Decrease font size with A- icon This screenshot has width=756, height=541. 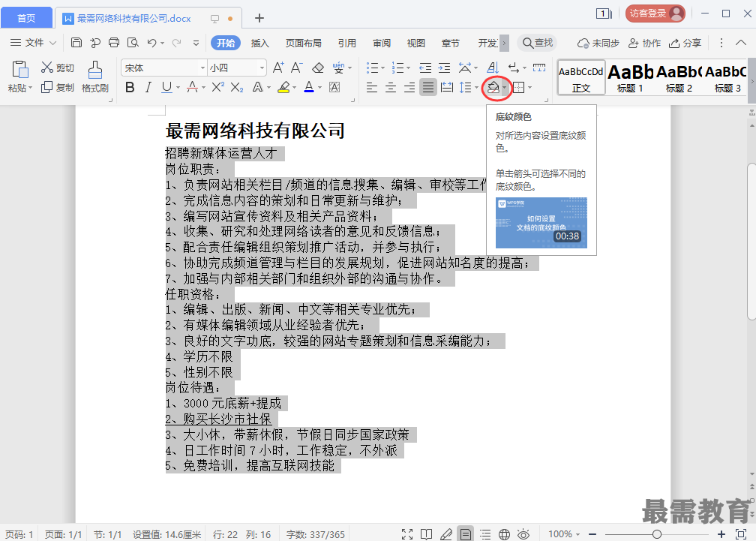tap(296, 68)
